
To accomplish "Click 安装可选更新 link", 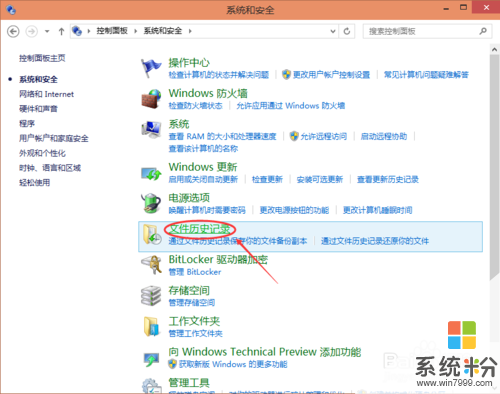I will tap(320, 179).
